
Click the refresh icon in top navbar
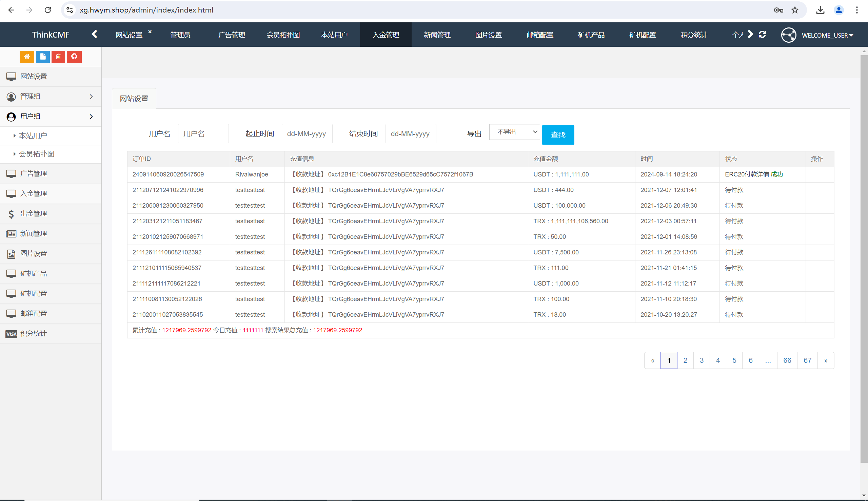click(762, 35)
